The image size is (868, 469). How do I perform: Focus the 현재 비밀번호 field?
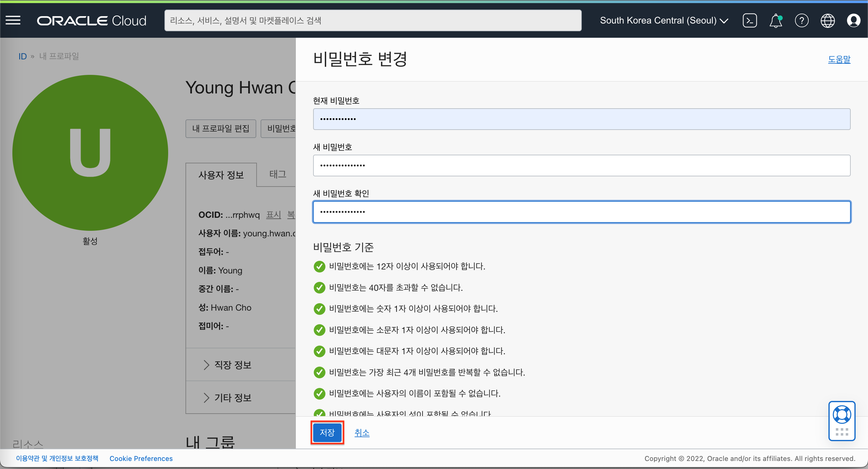coord(581,119)
